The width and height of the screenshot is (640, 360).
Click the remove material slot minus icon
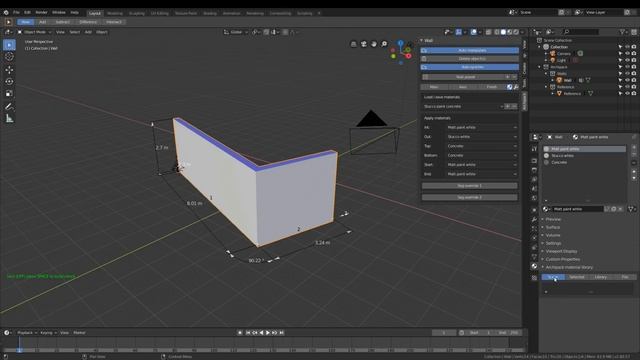coord(634,154)
